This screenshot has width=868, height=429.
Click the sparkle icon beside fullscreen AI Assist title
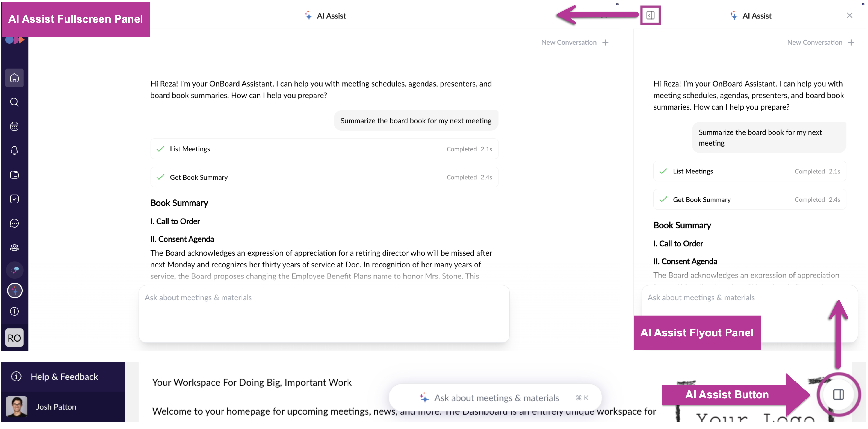pos(308,16)
